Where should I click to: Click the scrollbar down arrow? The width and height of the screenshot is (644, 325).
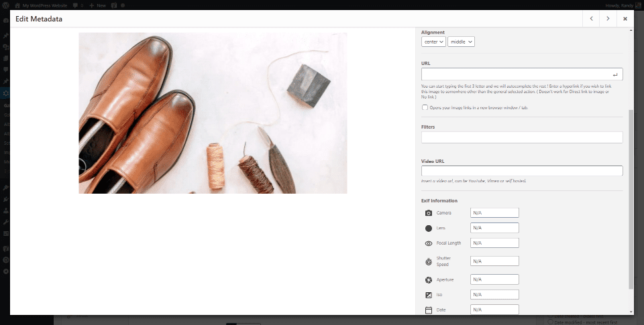pyautogui.click(x=631, y=312)
